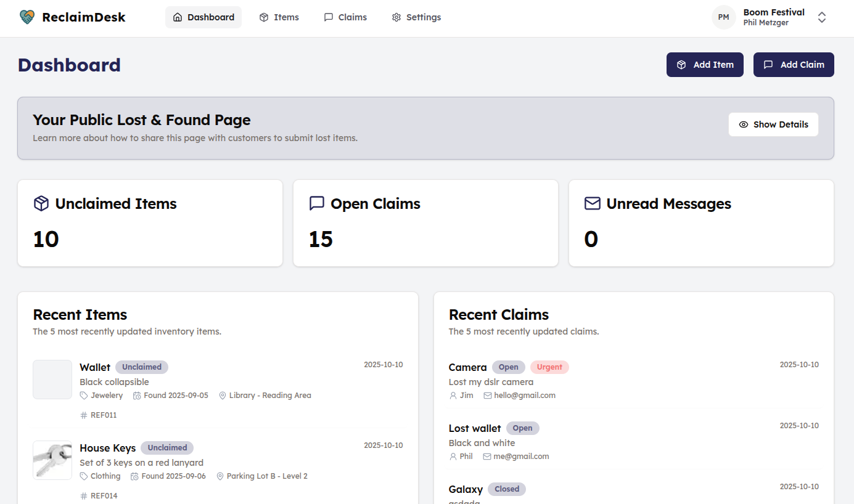This screenshot has height=504, width=854.
Task: Click the tag icon beside the Clothing category
Action: (84, 476)
